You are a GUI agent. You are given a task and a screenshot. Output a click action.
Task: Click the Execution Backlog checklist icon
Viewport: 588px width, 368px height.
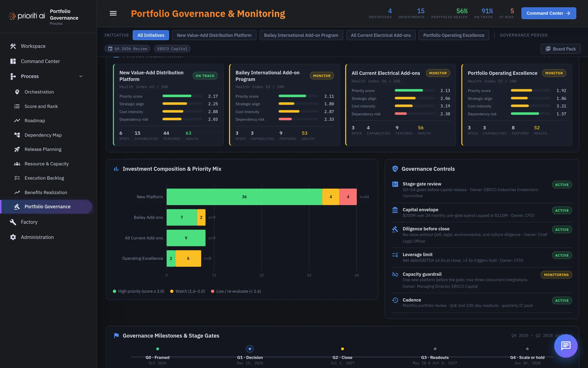17,178
